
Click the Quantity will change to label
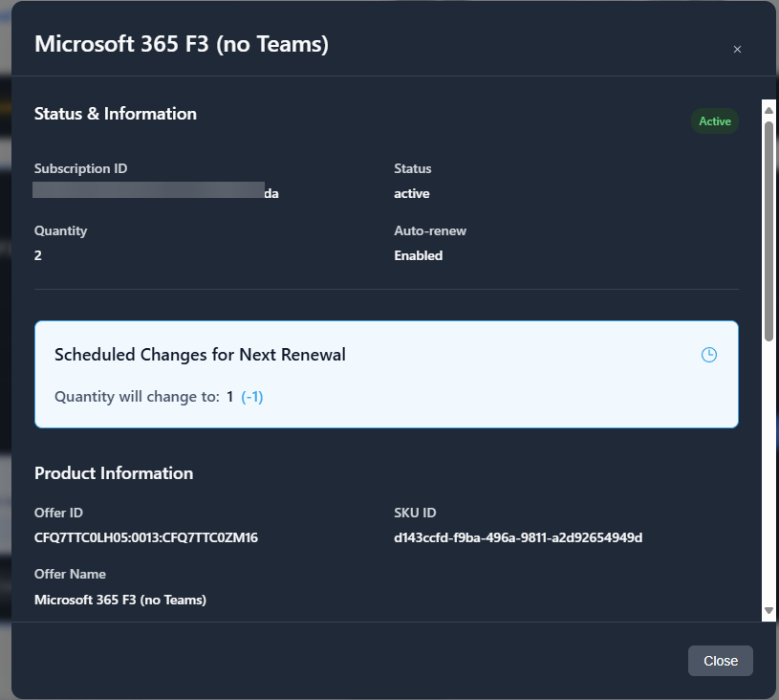click(137, 397)
